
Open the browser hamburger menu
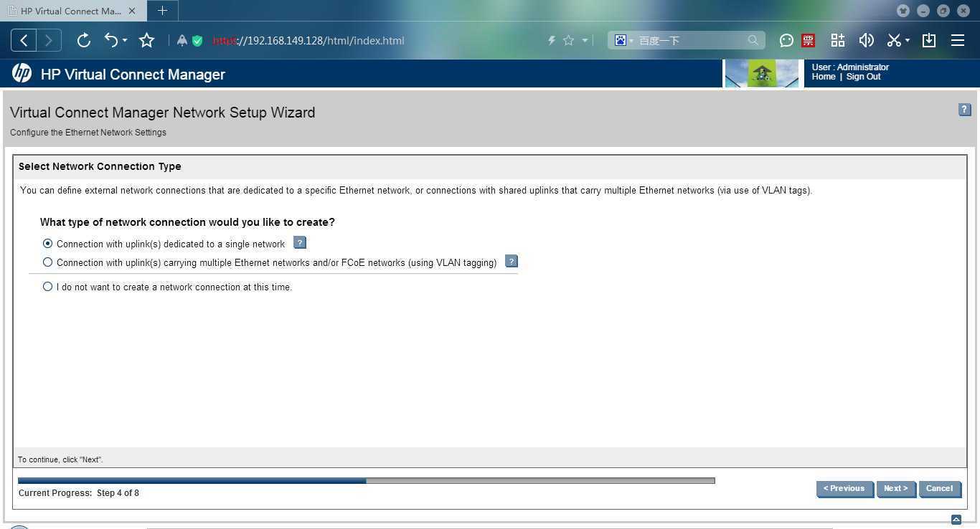(x=958, y=41)
